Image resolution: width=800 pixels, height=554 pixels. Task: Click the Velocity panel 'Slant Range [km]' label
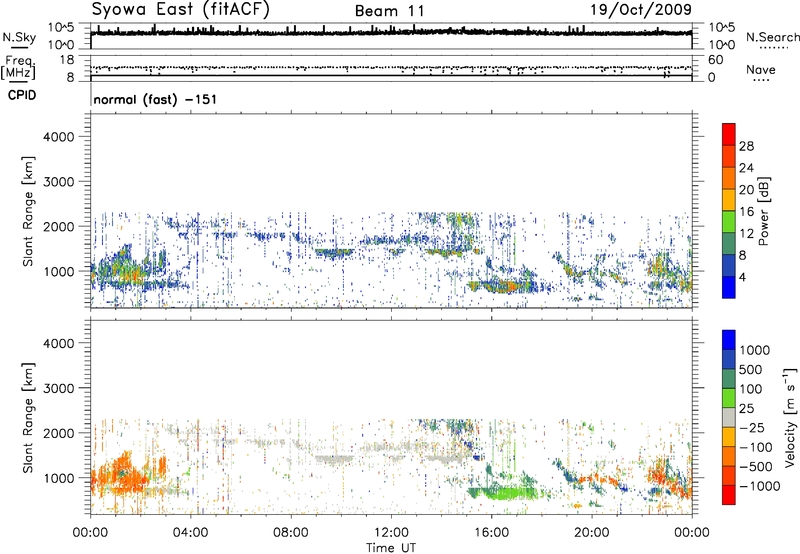click(28, 417)
